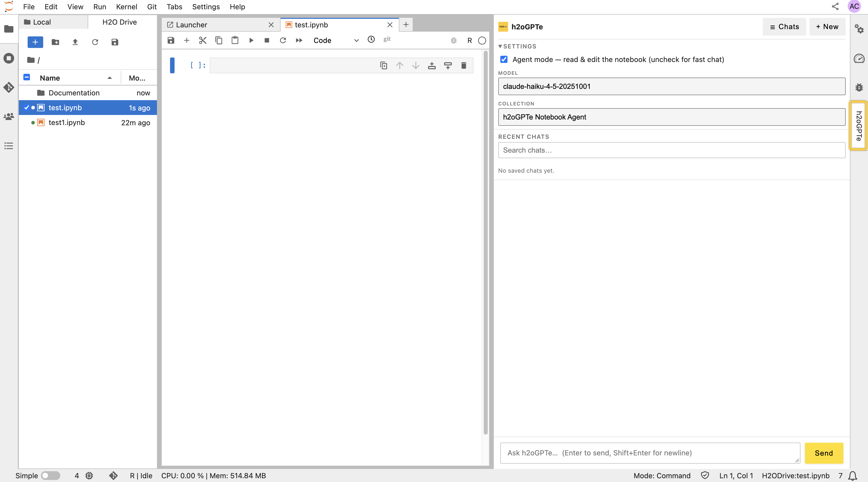Open the Kernel menu
The image size is (868, 482).
(x=126, y=7)
